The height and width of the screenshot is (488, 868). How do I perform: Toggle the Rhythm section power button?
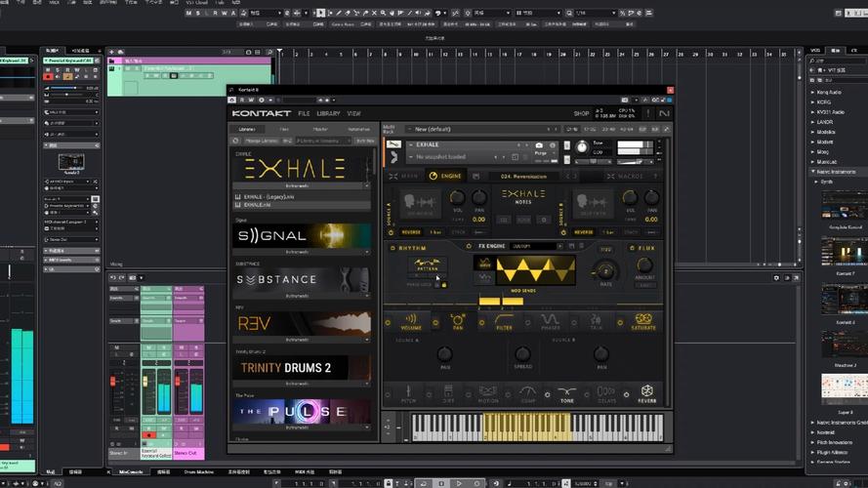pyautogui.click(x=393, y=249)
